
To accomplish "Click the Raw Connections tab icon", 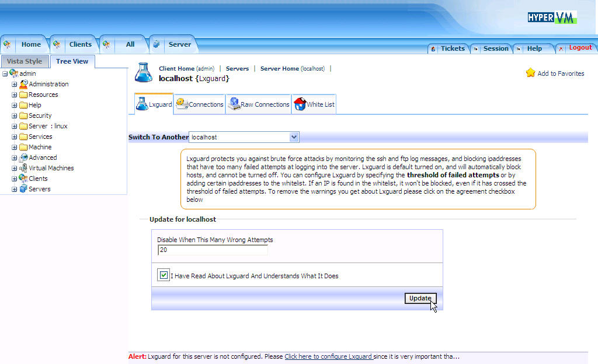I will 234,104.
